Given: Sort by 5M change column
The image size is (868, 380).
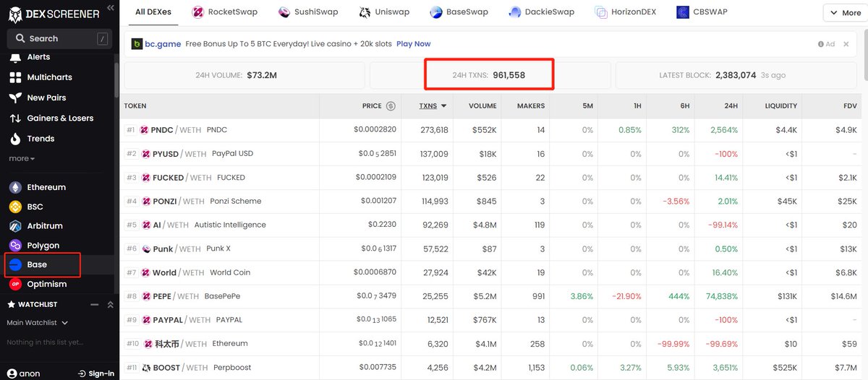Looking at the screenshot, I should [x=587, y=105].
